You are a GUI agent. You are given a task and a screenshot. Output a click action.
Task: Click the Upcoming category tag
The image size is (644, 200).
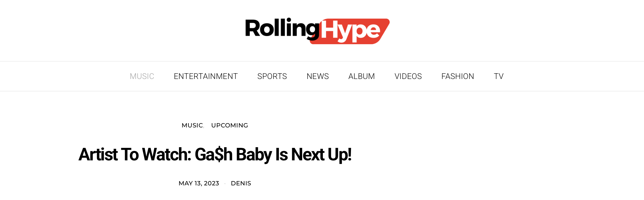[230, 125]
